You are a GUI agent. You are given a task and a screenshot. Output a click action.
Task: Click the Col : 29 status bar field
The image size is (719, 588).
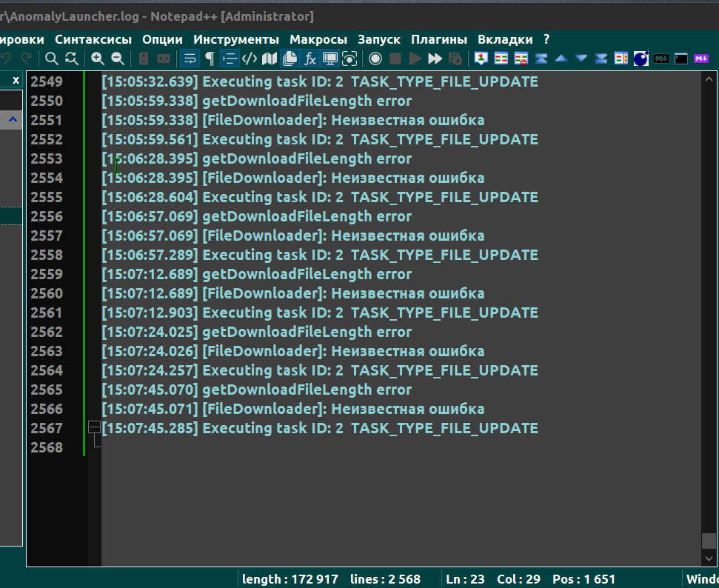[518, 579]
